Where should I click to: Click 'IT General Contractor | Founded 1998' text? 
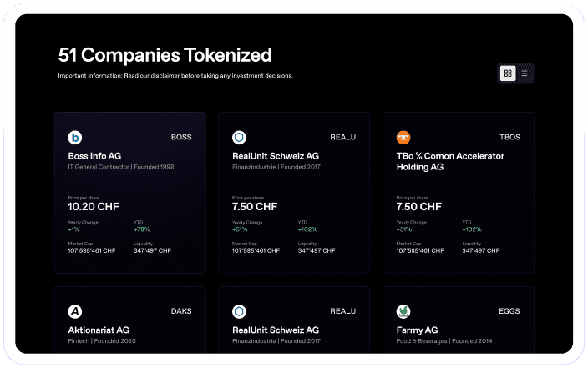(x=121, y=167)
